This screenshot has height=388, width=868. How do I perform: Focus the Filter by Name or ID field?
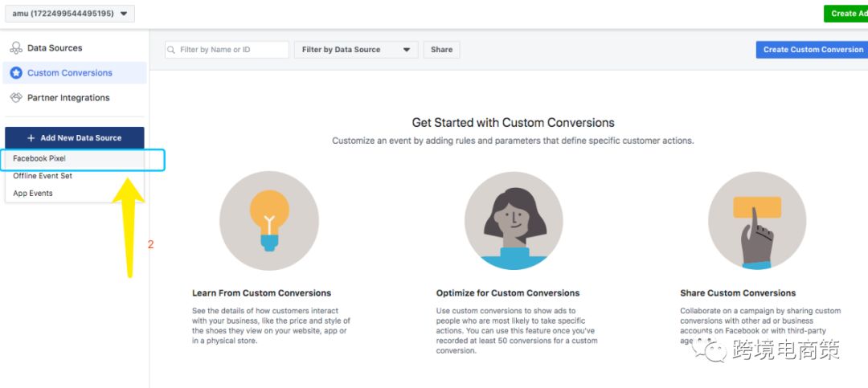click(x=227, y=50)
